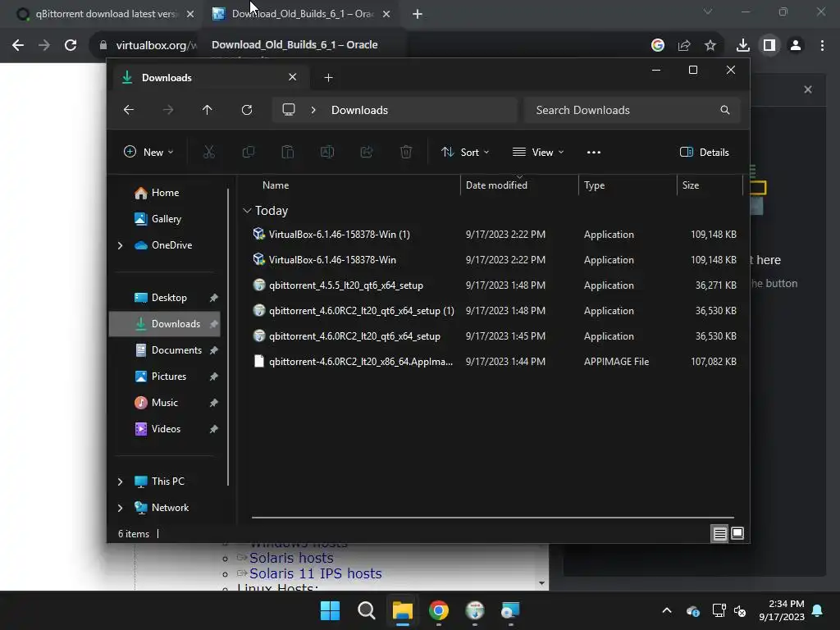
Task: Click the address bar path chevron
Action: (x=313, y=110)
